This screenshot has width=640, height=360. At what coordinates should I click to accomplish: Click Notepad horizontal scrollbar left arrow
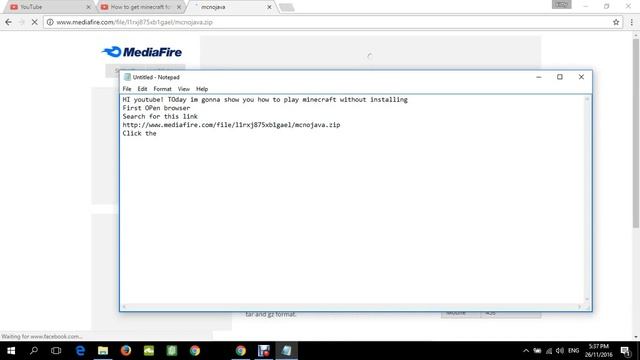(124, 307)
